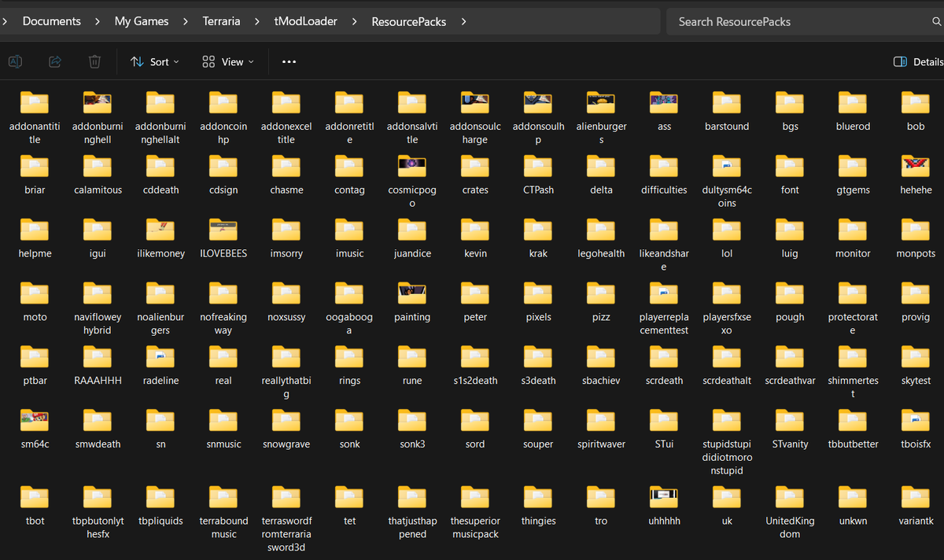The width and height of the screenshot is (944, 560).
Task: Click the 'protectorate' folder name
Action: tap(853, 323)
